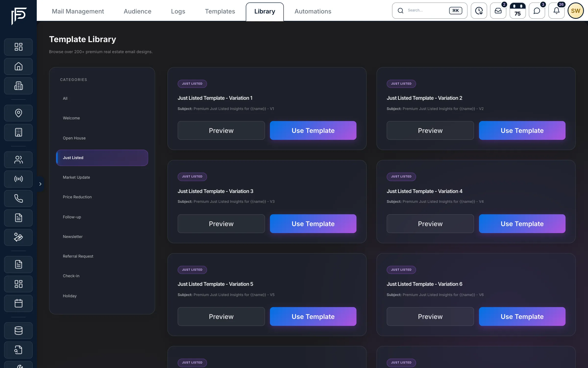588x368 pixels.
Task: Open the dashboard grid icon at sidebar top
Action: click(x=18, y=47)
